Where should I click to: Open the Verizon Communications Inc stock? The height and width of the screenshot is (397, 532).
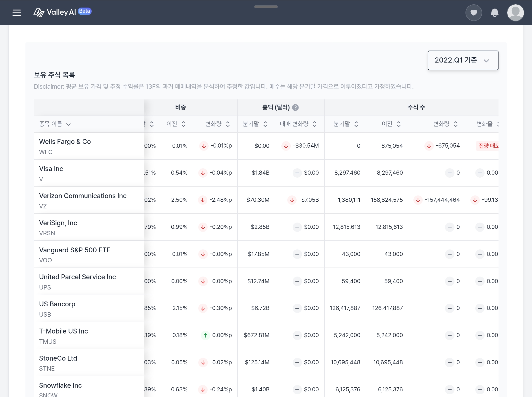83,196
